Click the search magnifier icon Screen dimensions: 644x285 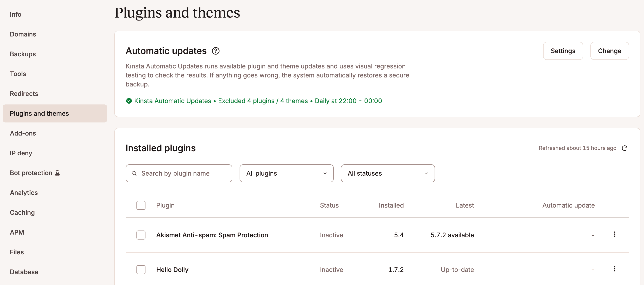[134, 173]
